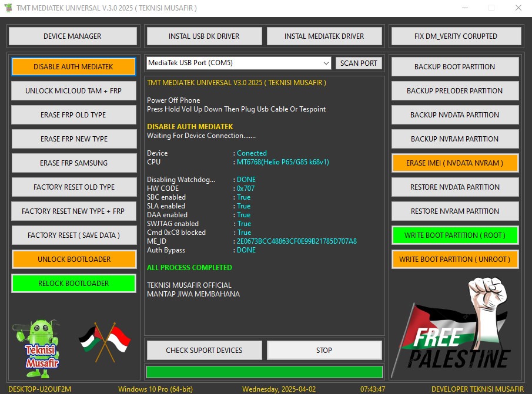Viewport: 532px width, 394px height.
Task: Click Auth Bypass DONE log line
Action: [201, 250]
